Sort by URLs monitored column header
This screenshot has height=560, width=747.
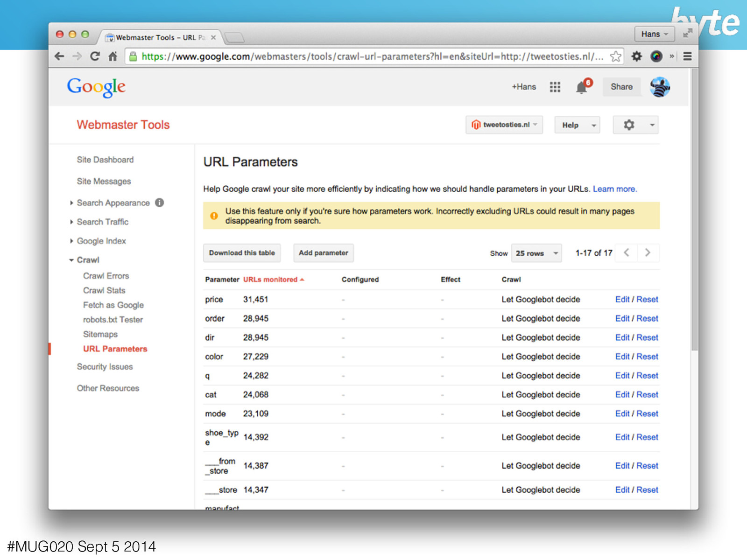click(273, 280)
